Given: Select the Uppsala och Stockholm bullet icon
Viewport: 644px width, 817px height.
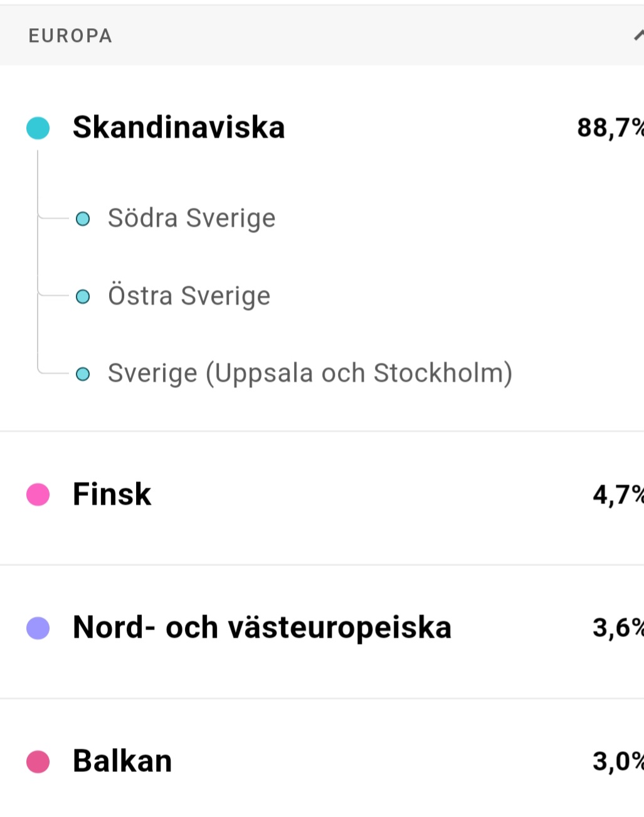Looking at the screenshot, I should (83, 375).
